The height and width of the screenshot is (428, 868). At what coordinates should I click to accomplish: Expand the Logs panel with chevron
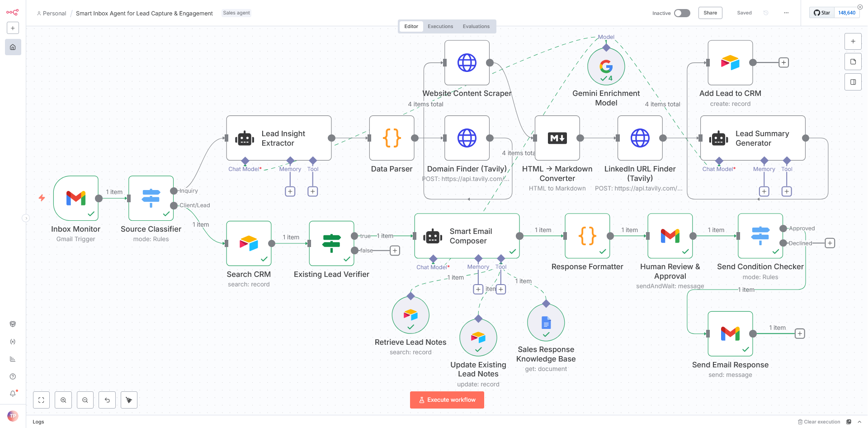point(859,422)
